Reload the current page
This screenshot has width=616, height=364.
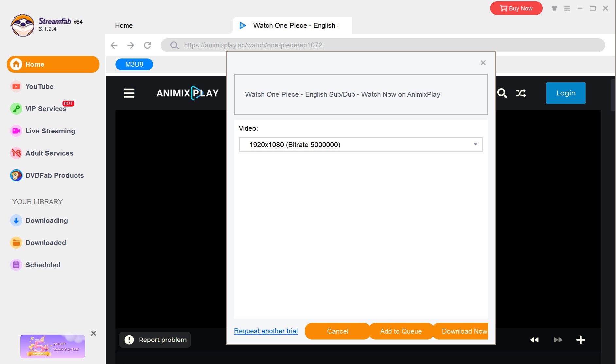[148, 45]
